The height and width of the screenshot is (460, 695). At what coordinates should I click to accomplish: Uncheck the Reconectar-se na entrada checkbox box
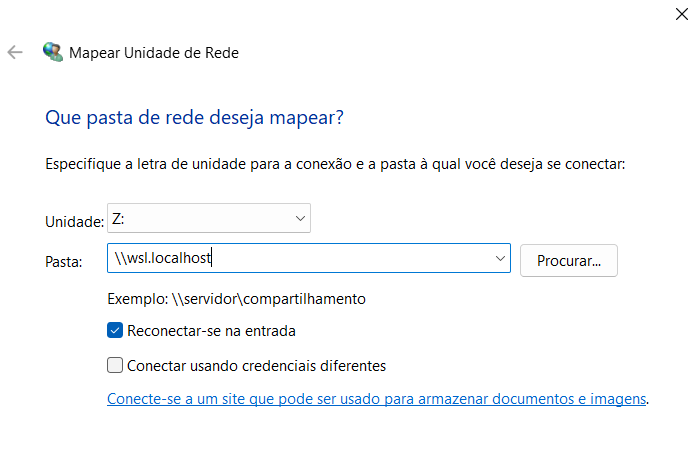(x=115, y=330)
